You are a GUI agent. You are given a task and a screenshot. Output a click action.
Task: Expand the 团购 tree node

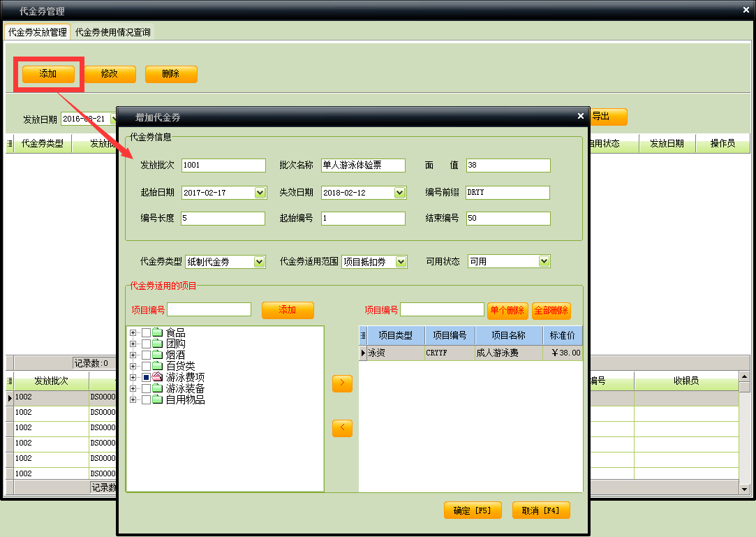point(133,344)
